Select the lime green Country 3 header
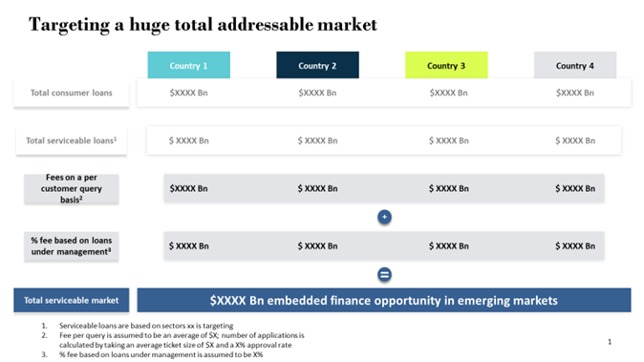The image size is (644, 362). point(446,65)
